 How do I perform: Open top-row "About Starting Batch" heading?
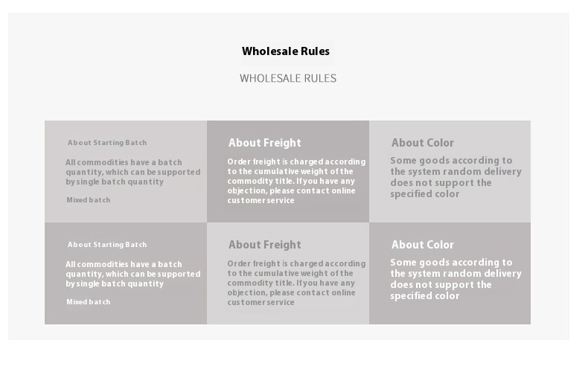tap(107, 143)
